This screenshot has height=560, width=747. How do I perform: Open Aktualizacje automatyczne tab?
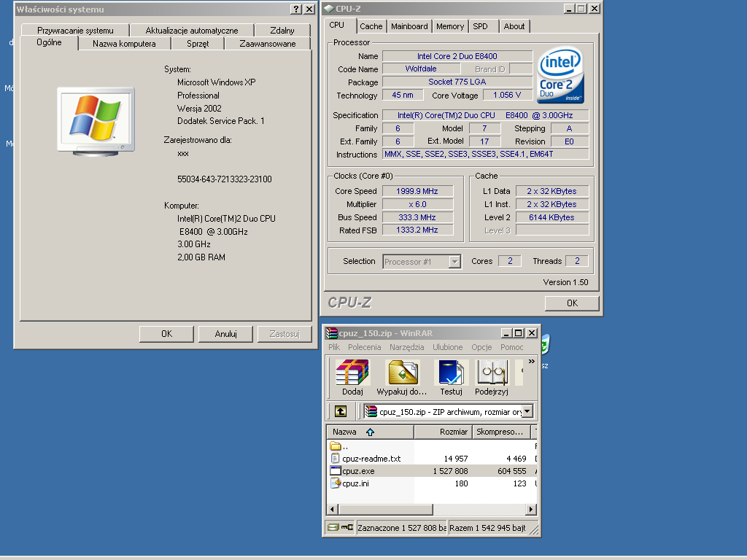[192, 31]
